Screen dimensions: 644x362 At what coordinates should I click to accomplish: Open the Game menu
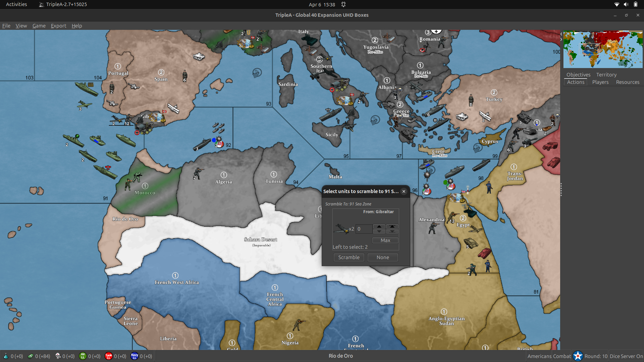[x=39, y=26]
